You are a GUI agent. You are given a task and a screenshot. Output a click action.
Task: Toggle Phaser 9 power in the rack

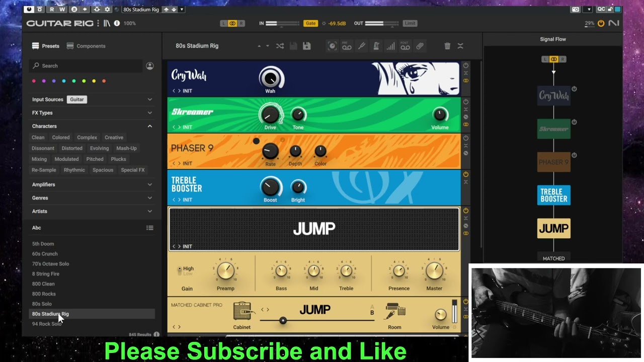click(466, 138)
